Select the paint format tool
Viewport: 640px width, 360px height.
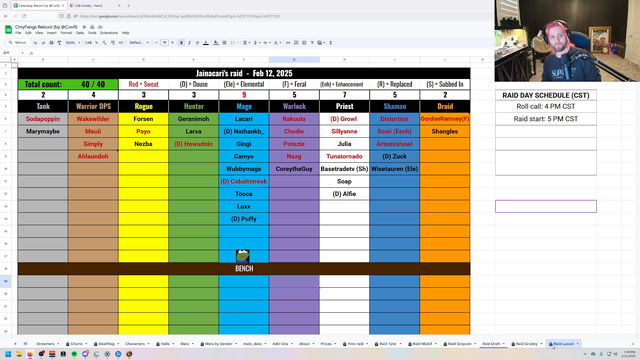[x=59, y=43]
